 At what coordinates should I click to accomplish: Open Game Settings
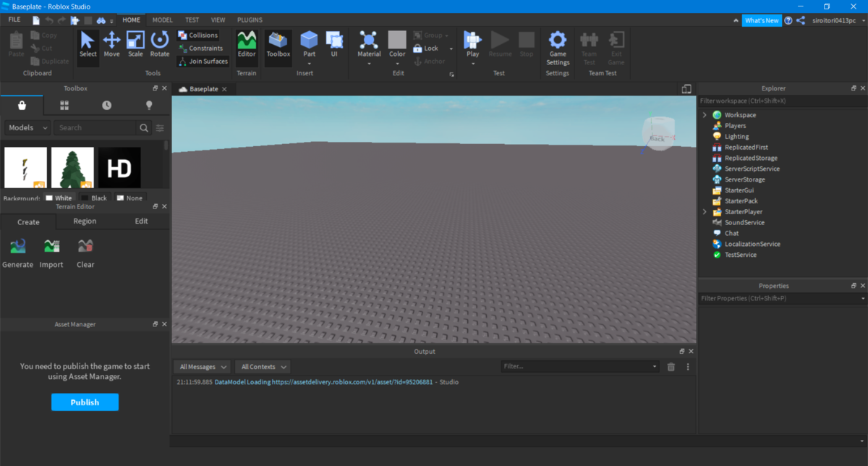pos(558,48)
